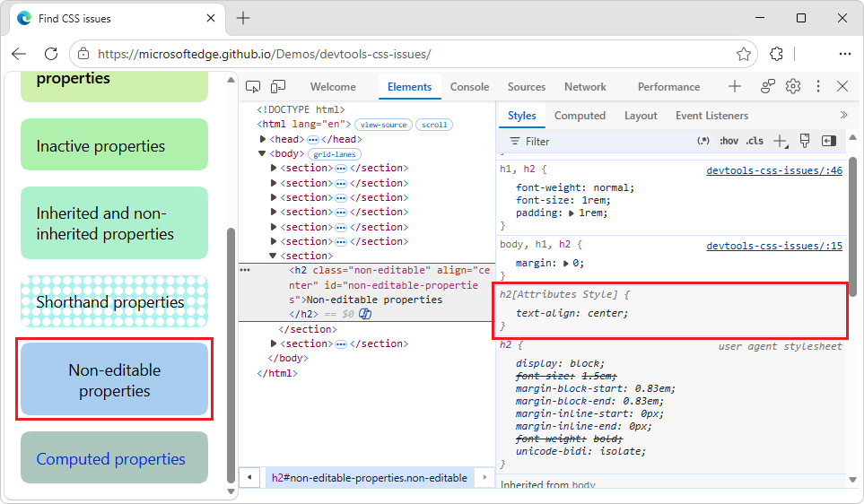Image resolution: width=864 pixels, height=504 pixels.
Task: Expand the padding shorthand triangle
Action: coord(572,213)
